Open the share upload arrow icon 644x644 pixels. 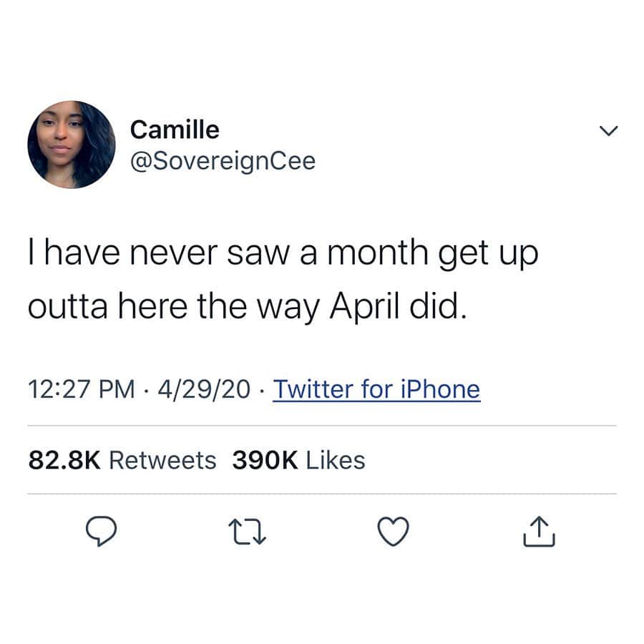(539, 532)
